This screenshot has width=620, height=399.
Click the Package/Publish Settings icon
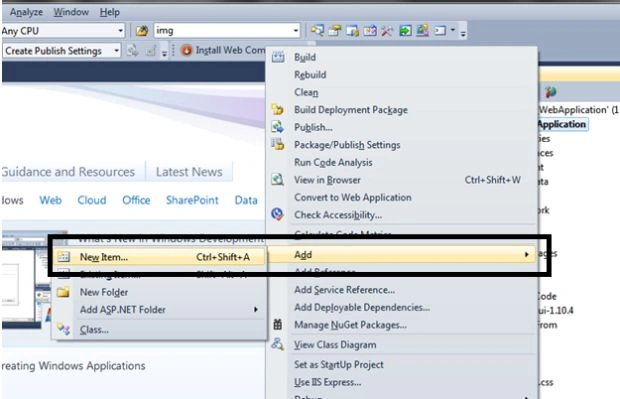(x=278, y=144)
